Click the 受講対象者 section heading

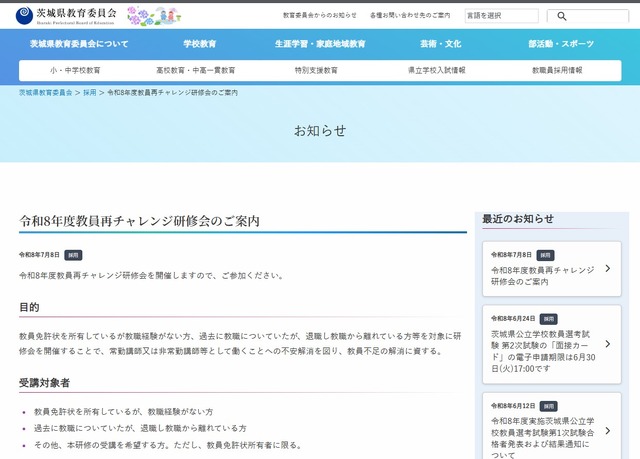(44, 383)
